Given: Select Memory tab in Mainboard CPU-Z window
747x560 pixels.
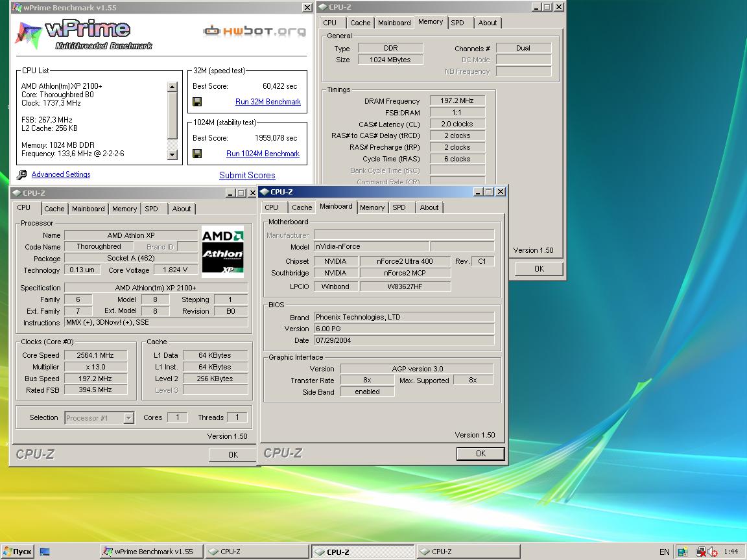Looking at the screenshot, I should click(x=372, y=207).
